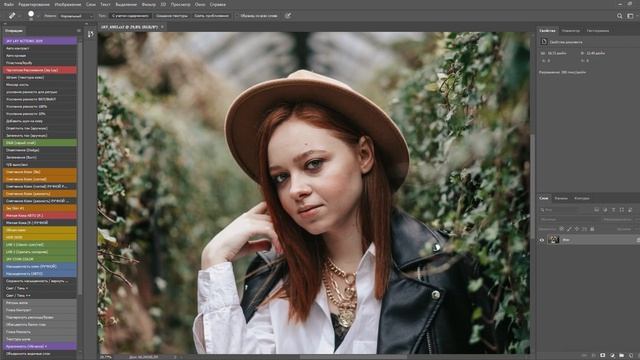Viewport: 640px width, 360px height.
Task: Open the Редактирование menu
Action: [x=34, y=4]
